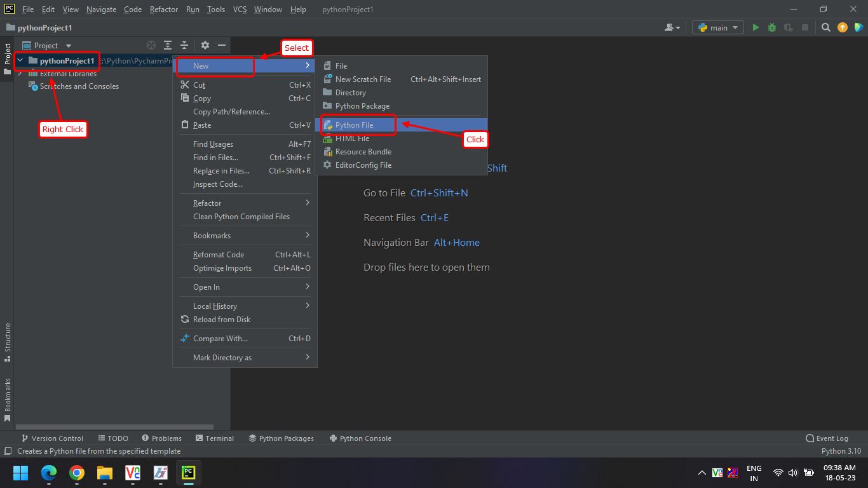Choose Find in Files entry
This screenshot has height=488, width=868.
tap(245, 158)
